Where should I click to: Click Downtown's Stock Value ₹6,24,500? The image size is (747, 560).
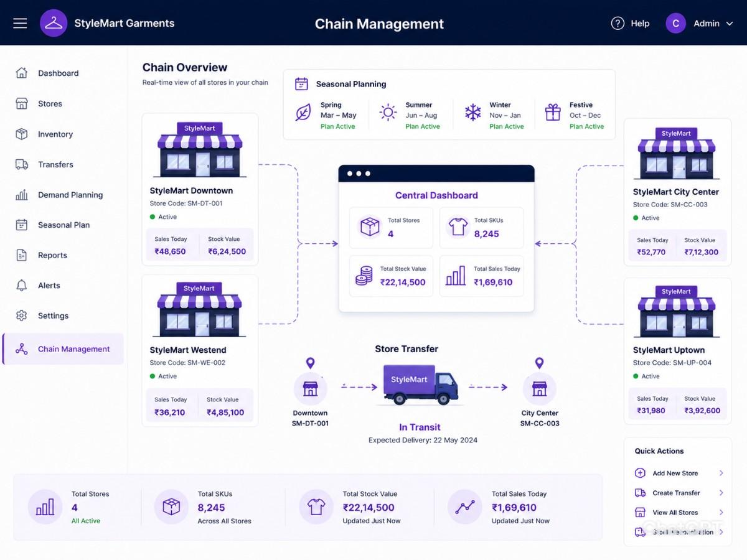coord(227,252)
